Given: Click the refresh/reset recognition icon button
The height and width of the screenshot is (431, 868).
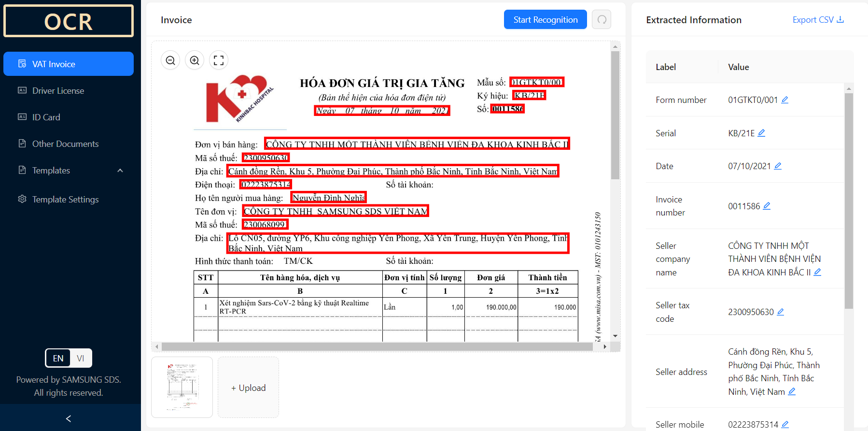Looking at the screenshot, I should pyautogui.click(x=602, y=19).
